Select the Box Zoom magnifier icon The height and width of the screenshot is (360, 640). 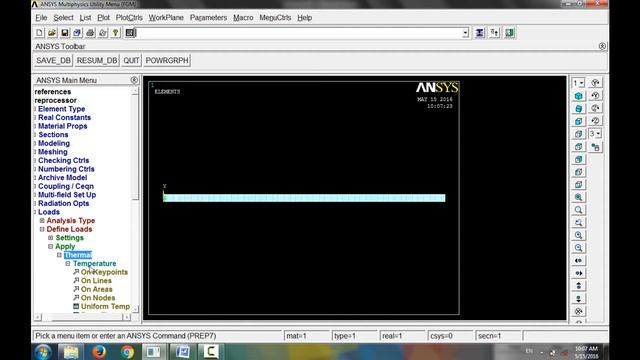[578, 210]
